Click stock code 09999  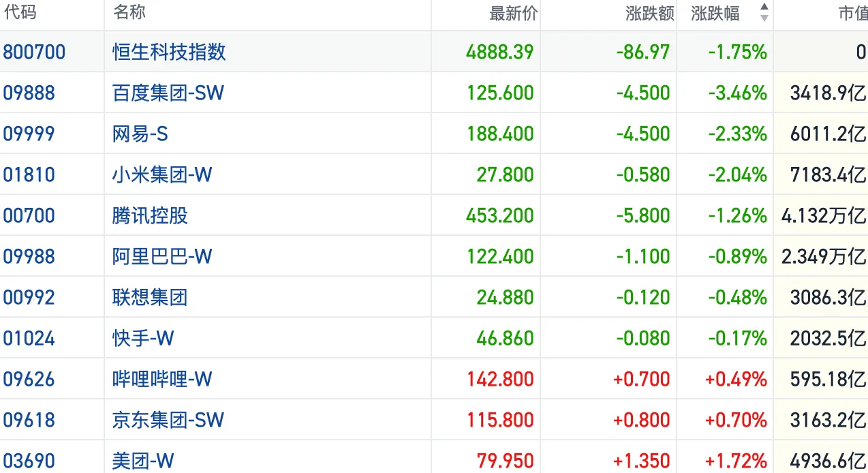(x=29, y=134)
